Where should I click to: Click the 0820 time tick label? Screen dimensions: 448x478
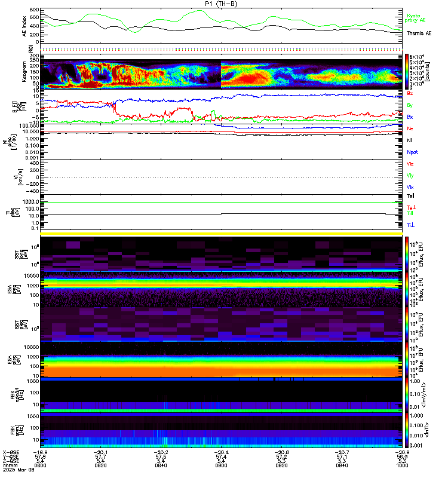[x=100, y=465]
